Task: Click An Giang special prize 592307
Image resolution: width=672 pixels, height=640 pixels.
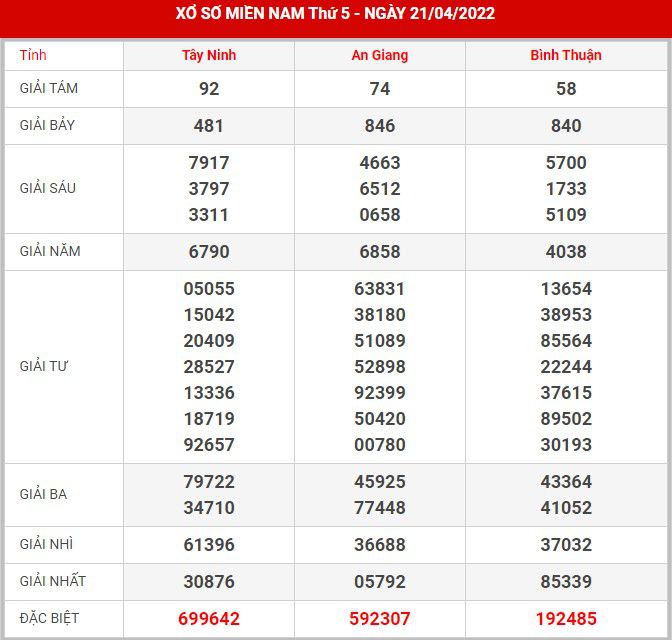Action: [x=380, y=619]
